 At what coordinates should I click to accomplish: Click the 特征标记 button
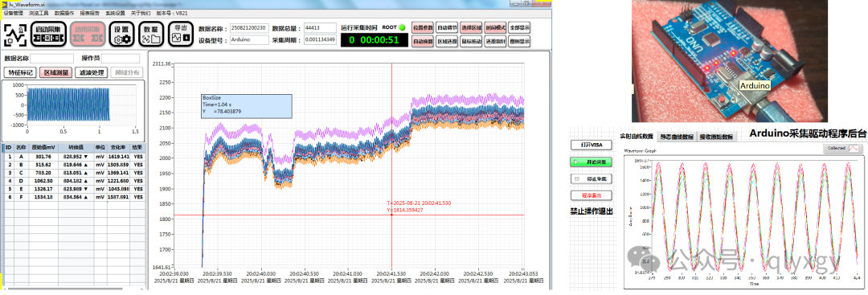click(x=19, y=72)
